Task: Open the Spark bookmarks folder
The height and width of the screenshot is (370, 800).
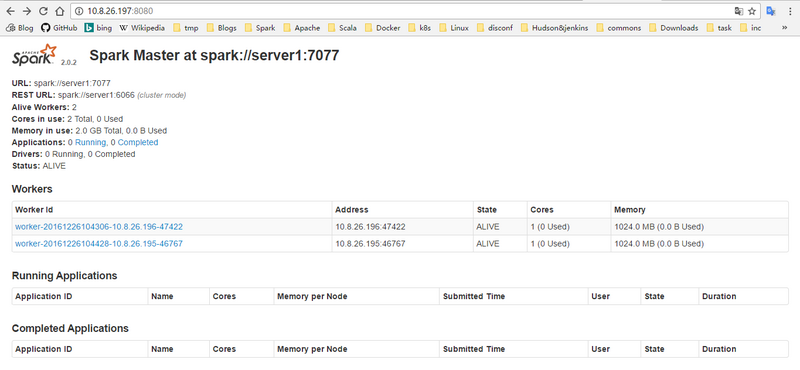Action: [260, 28]
